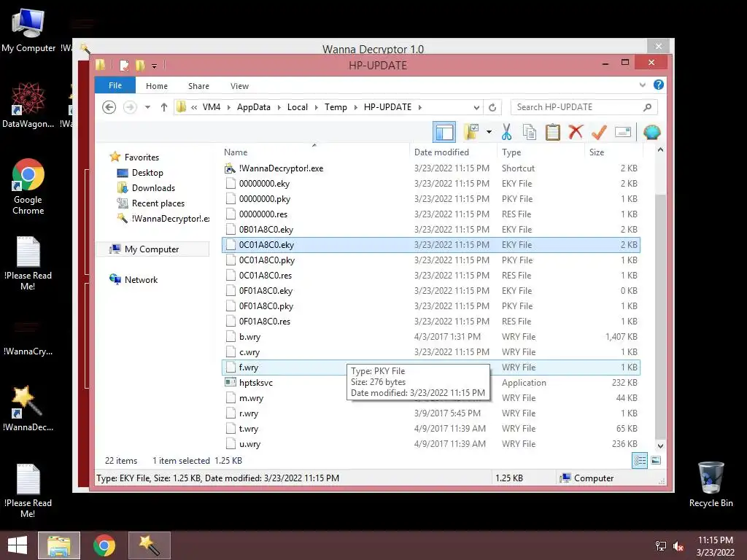The image size is (747, 560).
Task: Click Wanna Decryptor wand taskbar icon
Action: [149, 545]
